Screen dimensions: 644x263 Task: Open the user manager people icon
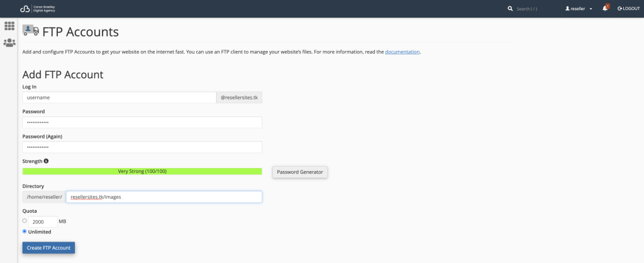(9, 43)
